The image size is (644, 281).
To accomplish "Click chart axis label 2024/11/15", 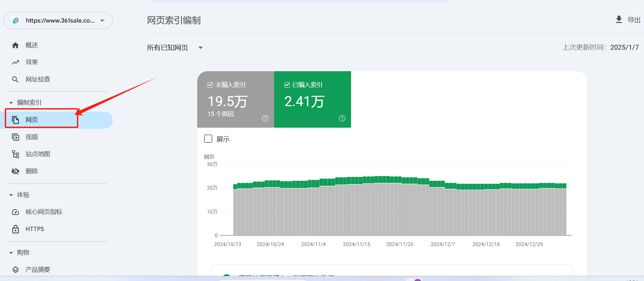I will (357, 244).
